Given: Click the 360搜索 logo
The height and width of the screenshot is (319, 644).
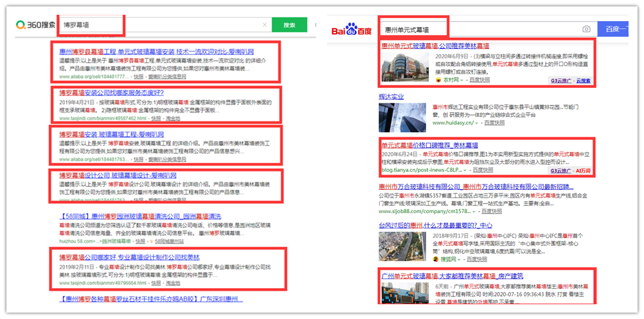Looking at the screenshot, I should (x=36, y=25).
